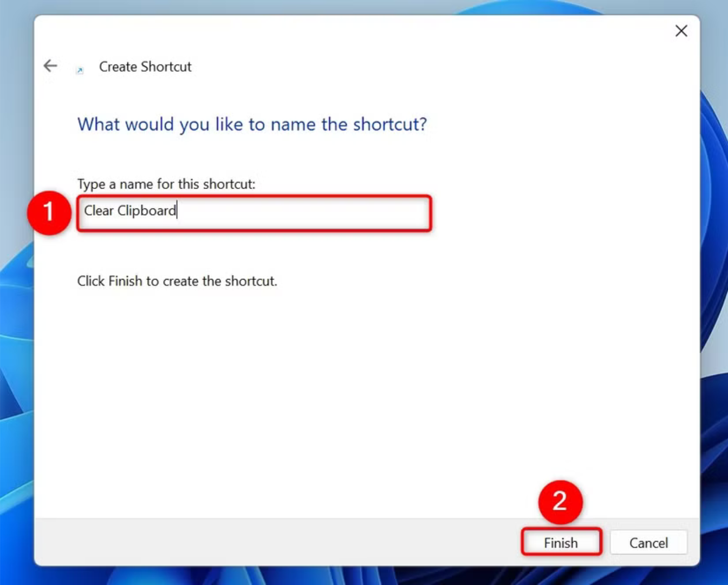The image size is (728, 585).
Task: Close the Create Shortcut window
Action: pyautogui.click(x=681, y=31)
